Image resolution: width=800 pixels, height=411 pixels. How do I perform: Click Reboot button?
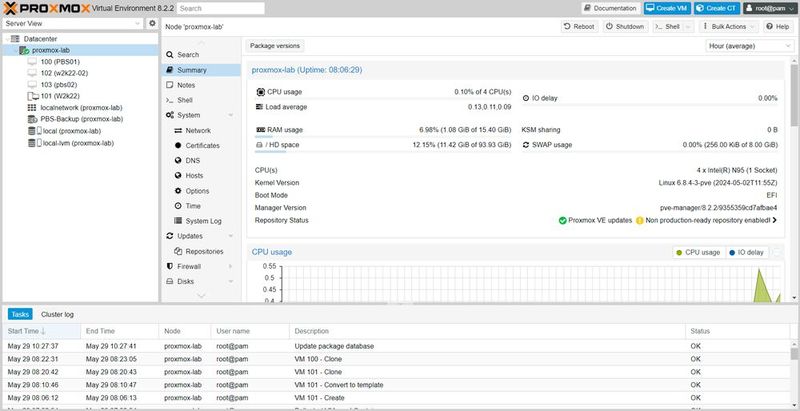[x=580, y=27]
